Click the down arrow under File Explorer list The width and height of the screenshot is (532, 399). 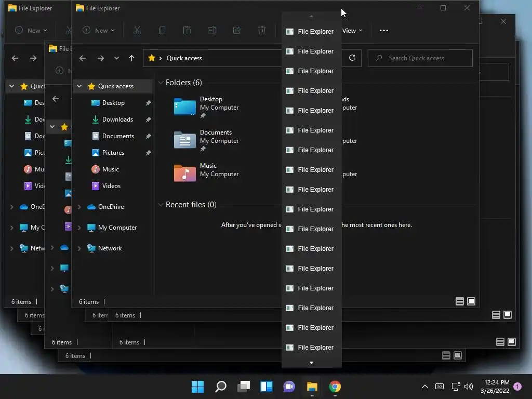point(312,363)
